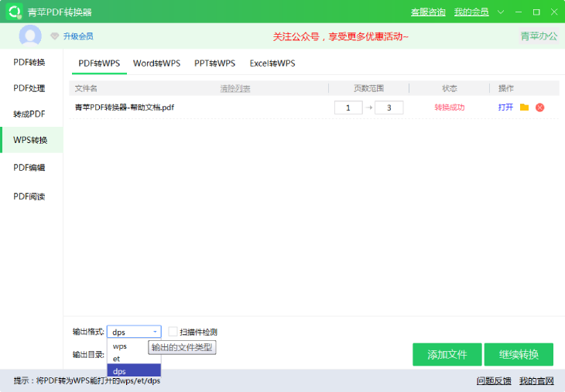Image resolution: width=565 pixels, height=392 pixels.
Task: Switch to Word转WPS tab
Action: click(157, 63)
